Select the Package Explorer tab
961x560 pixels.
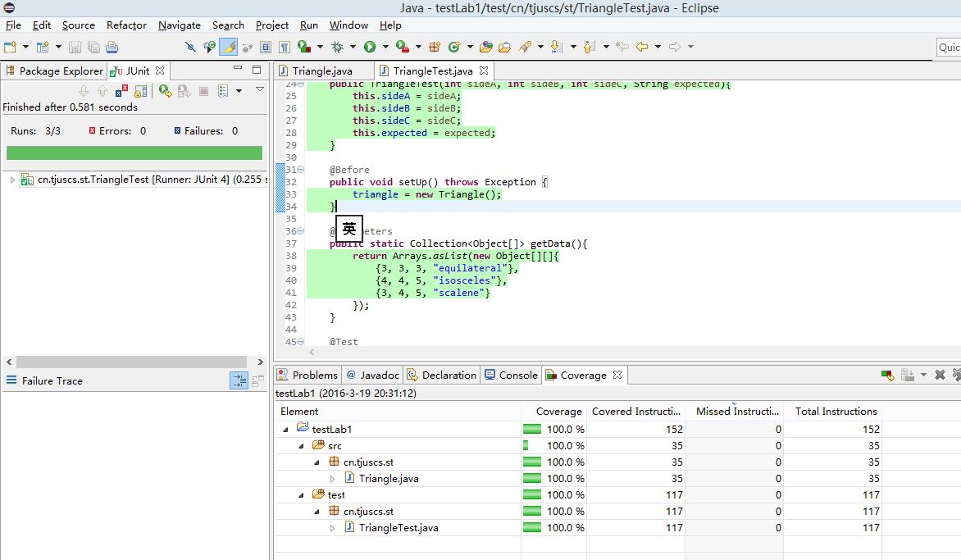(55, 71)
